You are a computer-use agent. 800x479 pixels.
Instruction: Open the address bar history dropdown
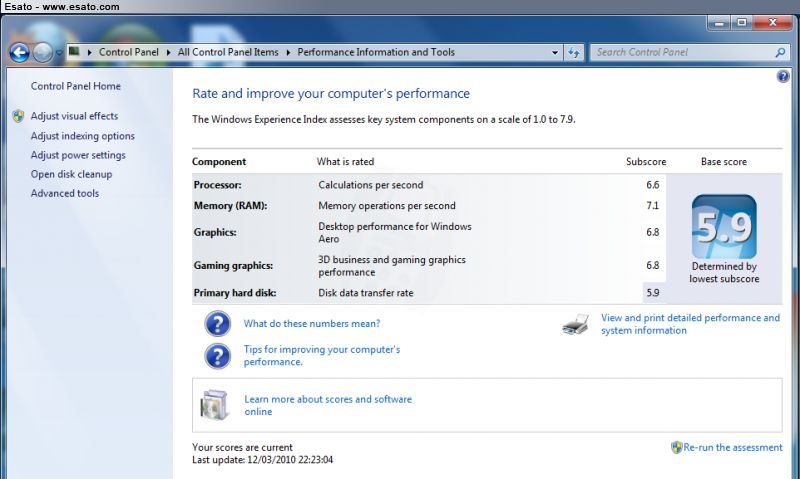click(555, 53)
